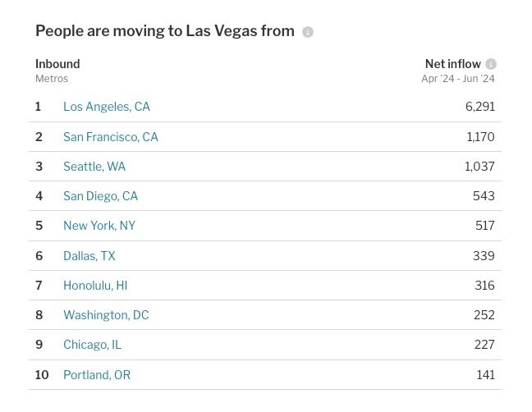Click the Chicago, IL link

pos(92,344)
